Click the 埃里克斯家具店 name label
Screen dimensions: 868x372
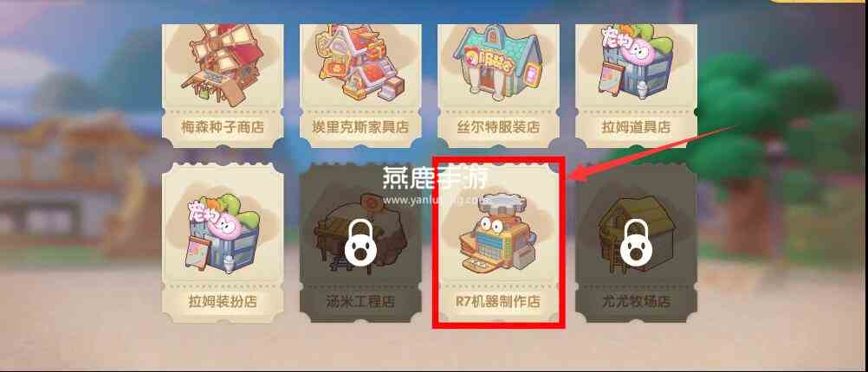click(x=360, y=127)
